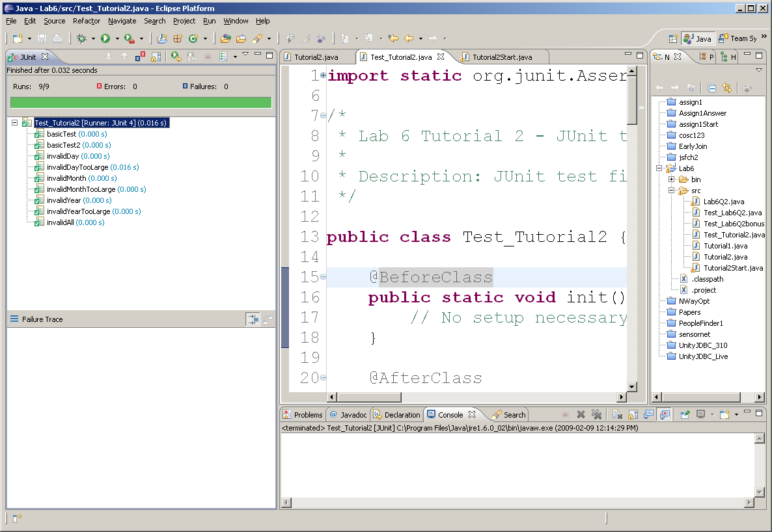Image resolution: width=772 pixels, height=532 pixels.
Task: Expand the bin folder in Navigator
Action: point(671,179)
